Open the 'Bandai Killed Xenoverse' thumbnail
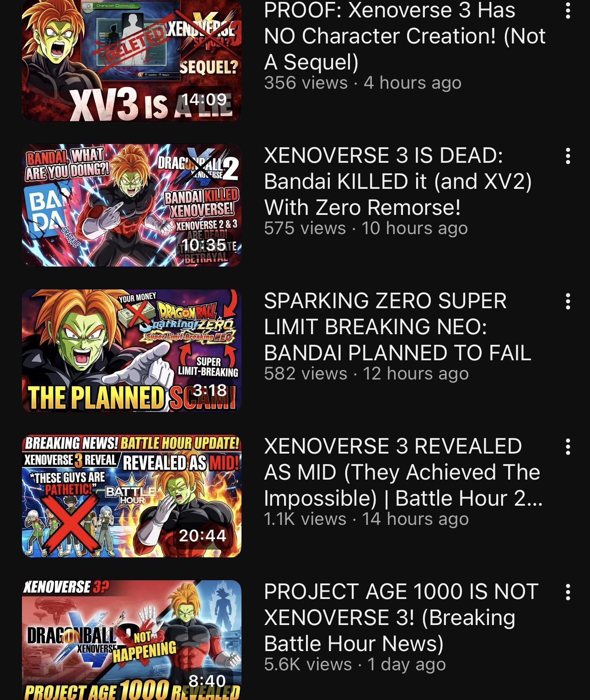 pyautogui.click(x=131, y=205)
